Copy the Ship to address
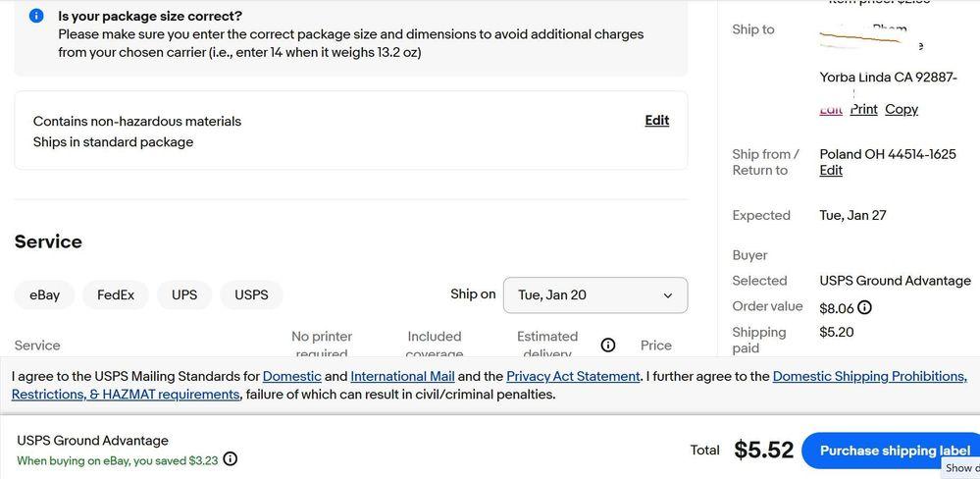980x479 pixels. pos(902,109)
